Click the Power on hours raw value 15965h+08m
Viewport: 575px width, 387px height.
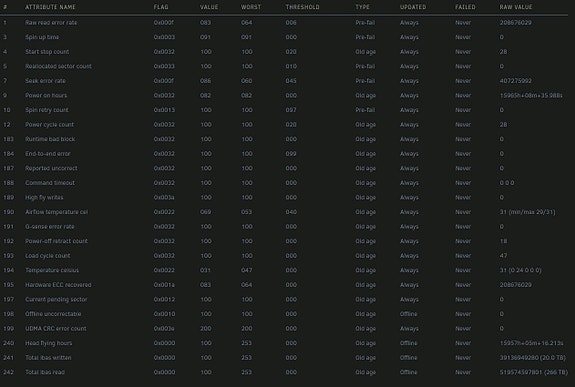point(531,95)
